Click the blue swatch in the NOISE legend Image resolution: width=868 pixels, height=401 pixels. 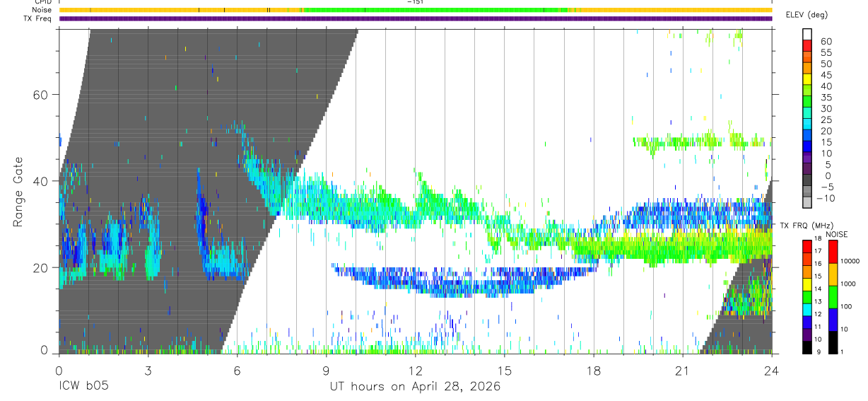[833, 320]
